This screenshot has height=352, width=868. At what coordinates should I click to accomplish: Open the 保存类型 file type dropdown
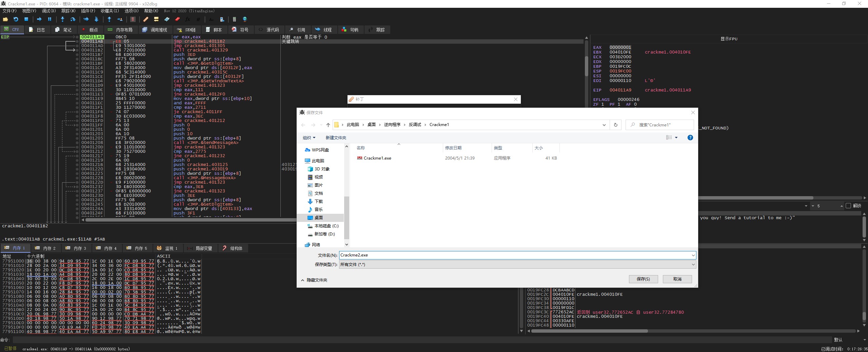pyautogui.click(x=517, y=265)
